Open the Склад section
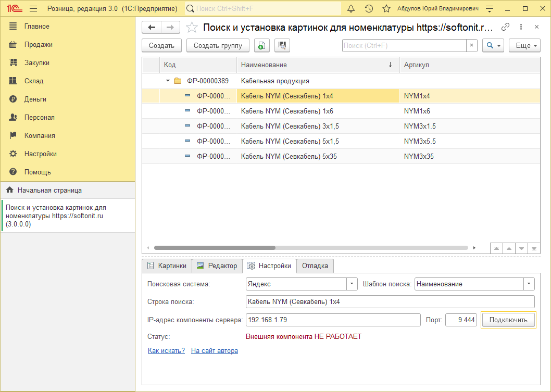551x392 pixels. [x=34, y=81]
